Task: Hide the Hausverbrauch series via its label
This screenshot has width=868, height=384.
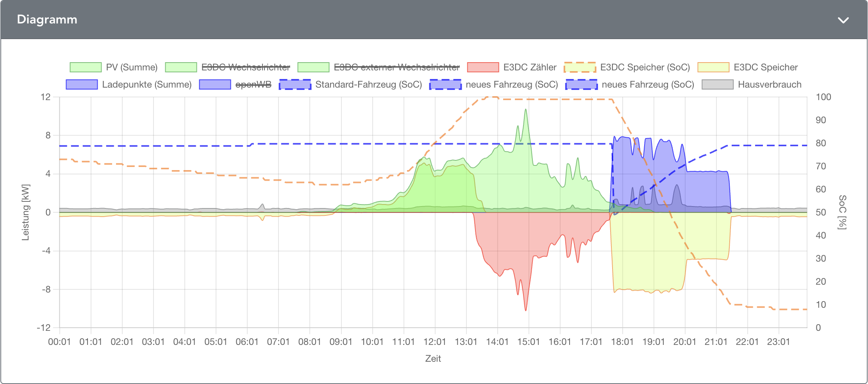Action: tap(769, 84)
